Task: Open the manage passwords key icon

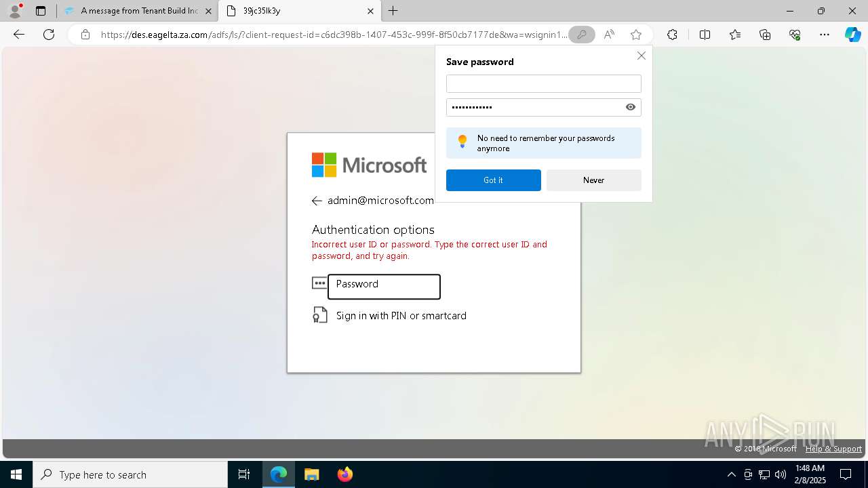Action: (x=581, y=35)
